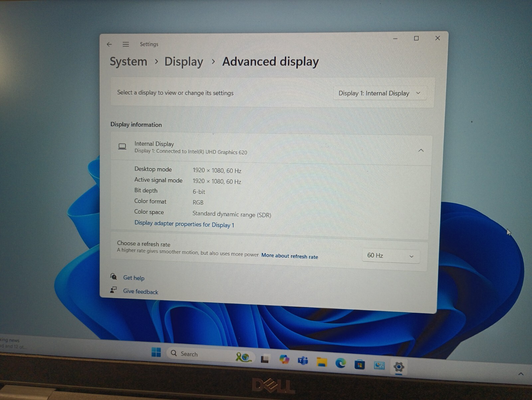
Task: Open Microsoft Teams from the taskbar
Action: [x=303, y=360]
